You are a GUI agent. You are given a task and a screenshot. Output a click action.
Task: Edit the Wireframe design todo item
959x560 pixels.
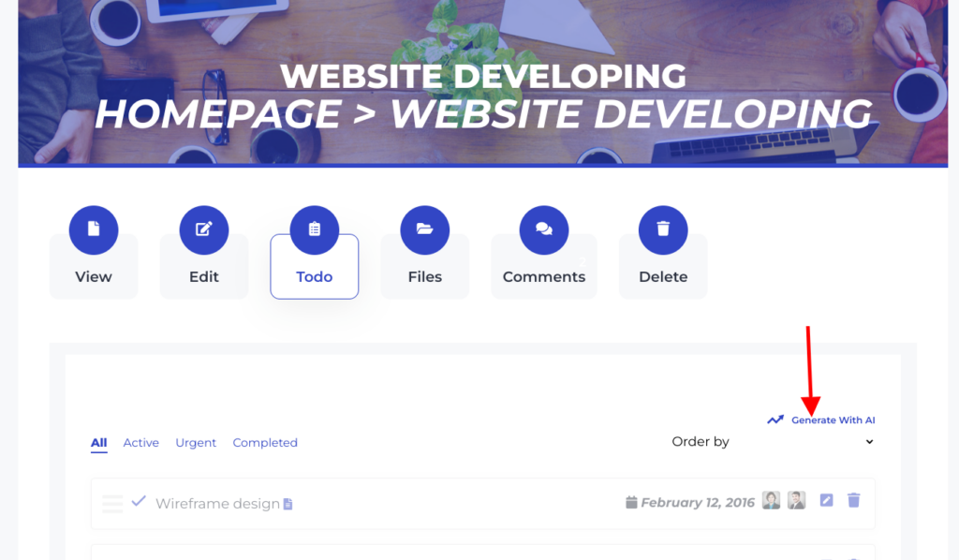tap(826, 501)
